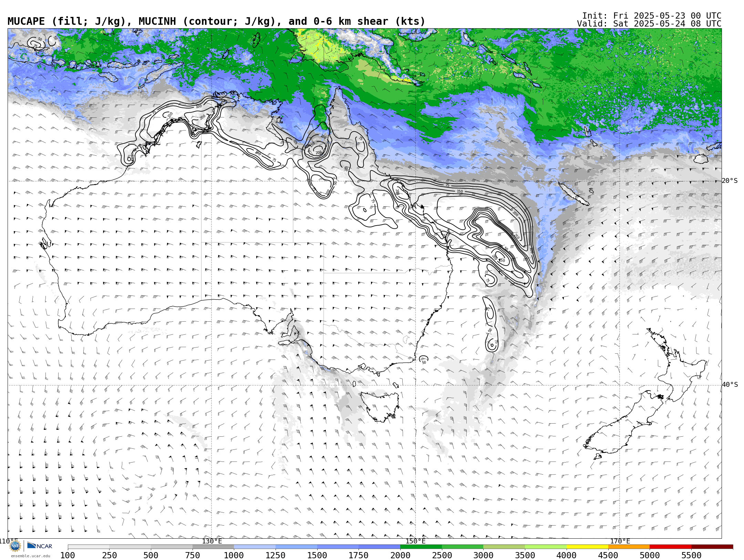The width and height of the screenshot is (744, 560).
Task: Select the MUCAPE, MUCINH and shear title
Action: coord(216,21)
